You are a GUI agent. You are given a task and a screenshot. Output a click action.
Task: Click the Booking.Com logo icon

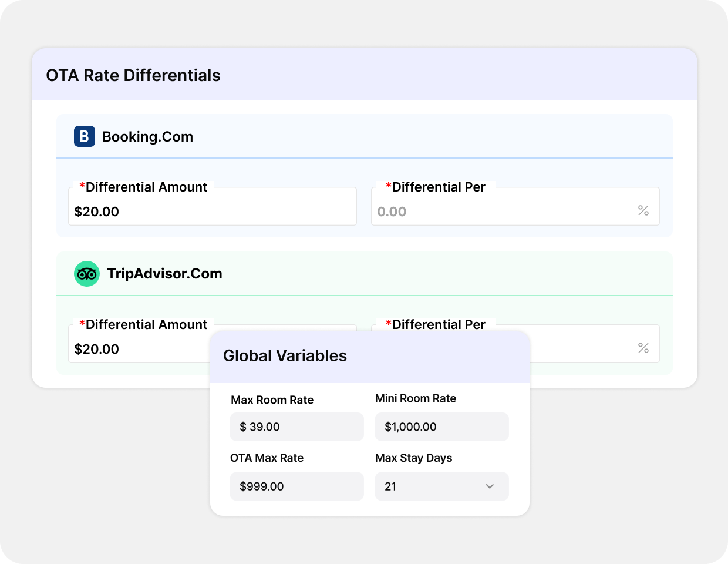click(x=85, y=136)
